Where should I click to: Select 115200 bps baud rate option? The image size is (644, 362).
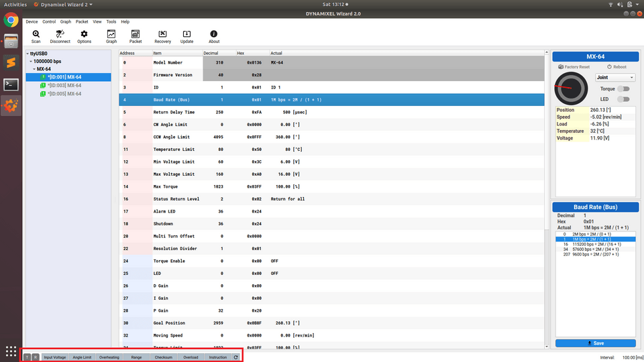pyautogui.click(x=596, y=244)
